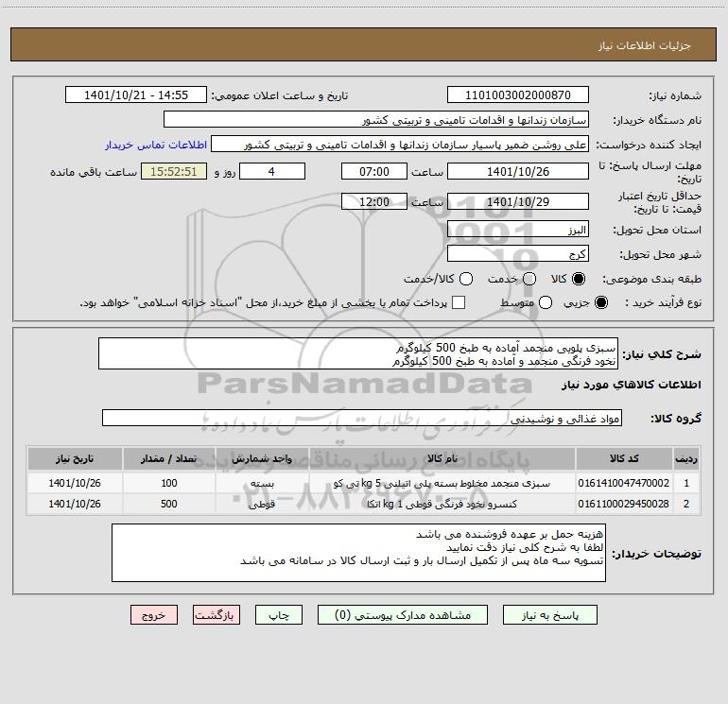
Task: Click the need number field 1101003002000870
Action: point(518,95)
